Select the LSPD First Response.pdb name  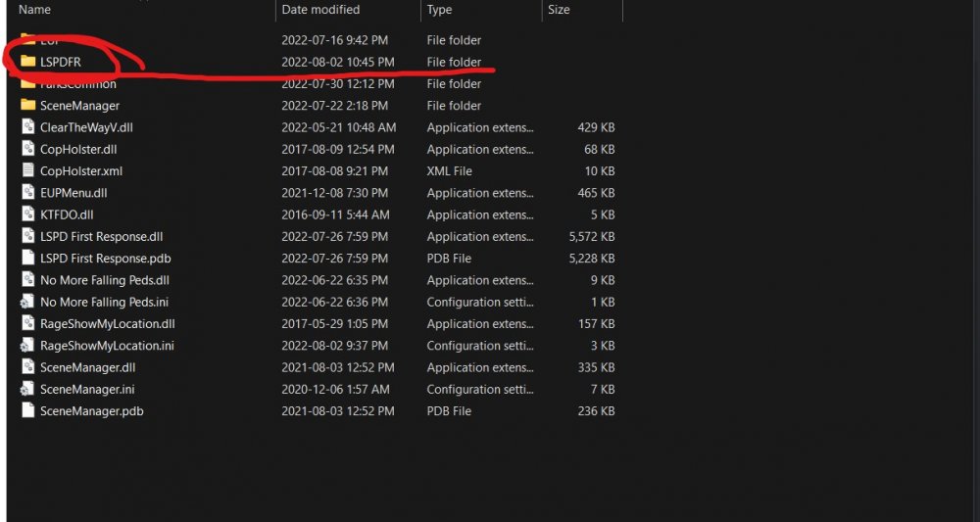106,259
